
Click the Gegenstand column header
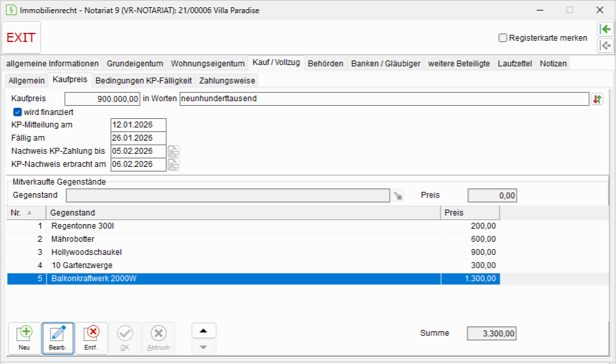point(243,213)
